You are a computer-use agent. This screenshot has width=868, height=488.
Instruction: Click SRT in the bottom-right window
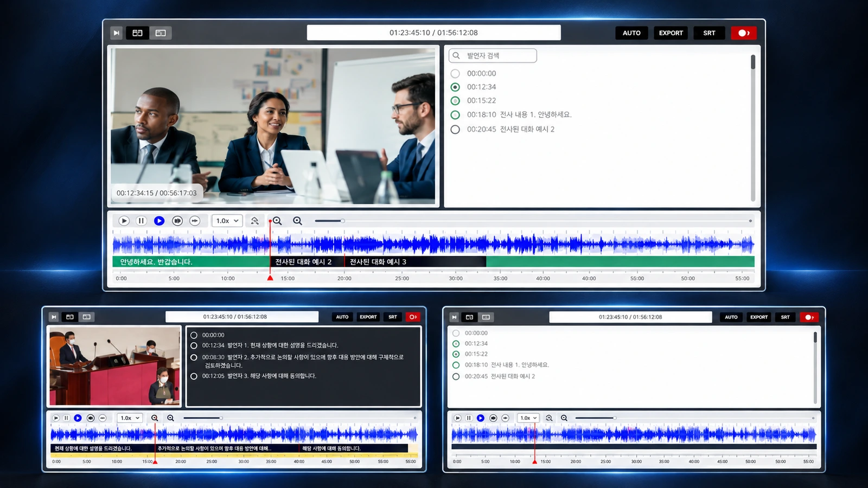pos(785,317)
